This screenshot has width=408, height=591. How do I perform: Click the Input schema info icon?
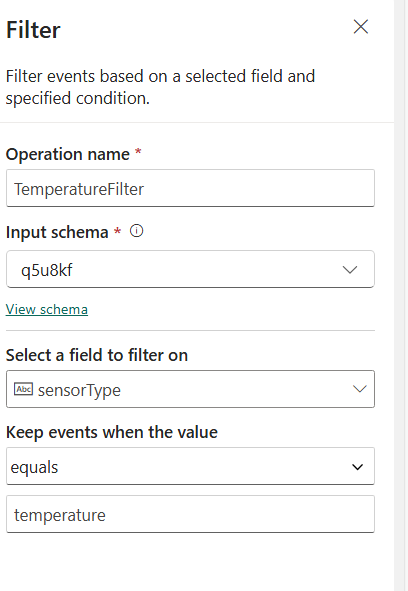[x=137, y=231]
